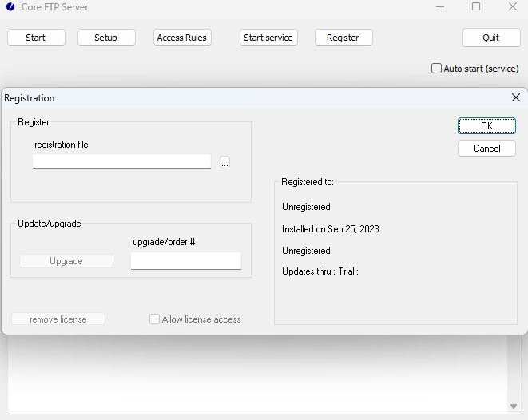
Task: Click the log area scrollbar down arrow
Action: (514, 406)
